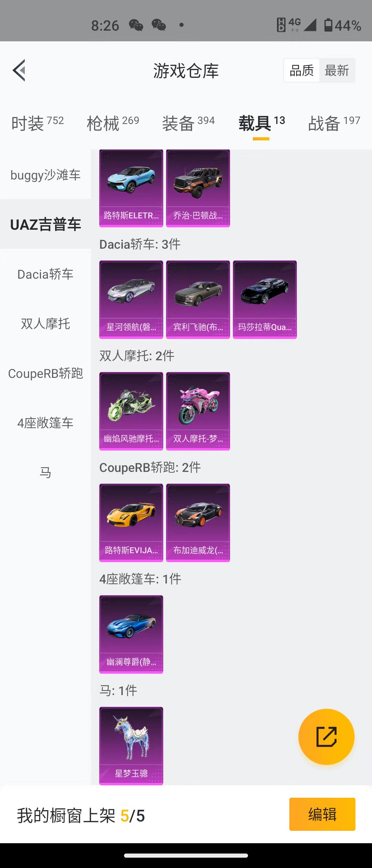Viewport: 372px width, 868px height.
Task: Select 双人摩托 category in sidebar
Action: pyautogui.click(x=45, y=324)
